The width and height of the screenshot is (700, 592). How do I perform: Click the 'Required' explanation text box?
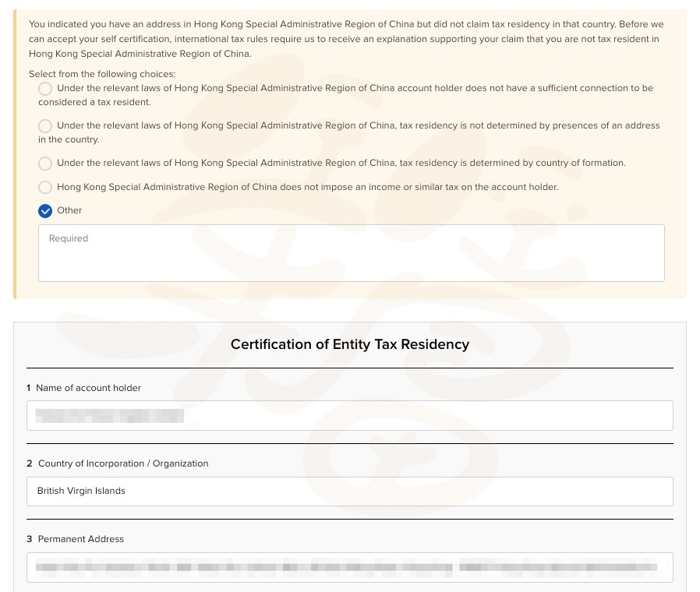click(351, 253)
